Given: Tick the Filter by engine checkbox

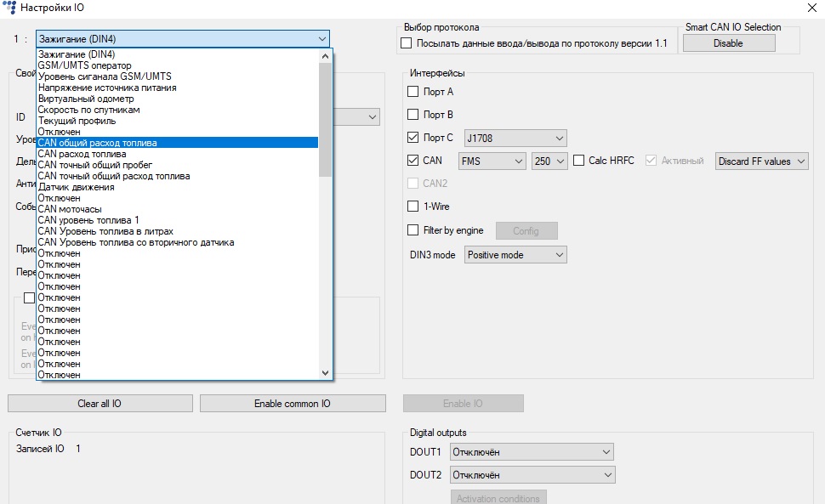Looking at the screenshot, I should 413,230.
